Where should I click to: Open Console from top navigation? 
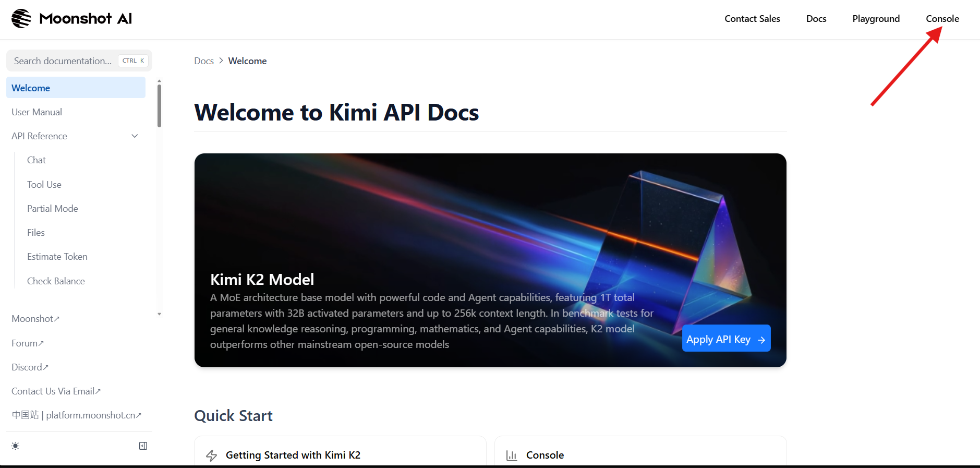[x=942, y=19]
